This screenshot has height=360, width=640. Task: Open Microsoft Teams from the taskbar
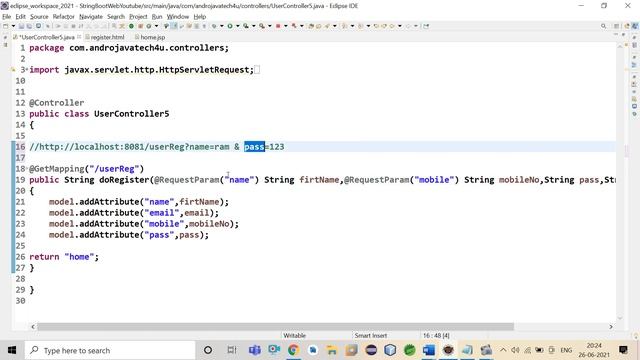(255, 350)
